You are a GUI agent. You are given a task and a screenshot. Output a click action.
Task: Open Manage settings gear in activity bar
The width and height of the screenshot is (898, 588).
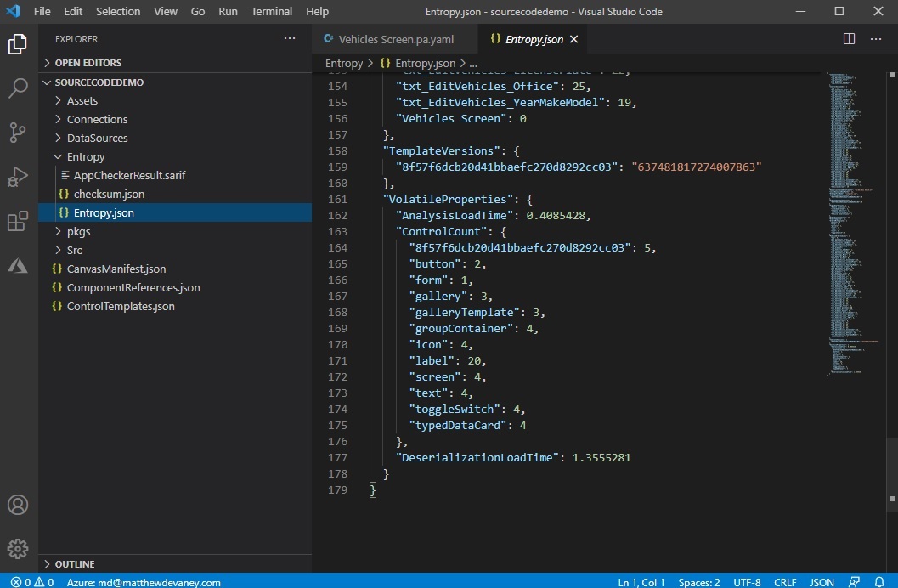coord(19,548)
